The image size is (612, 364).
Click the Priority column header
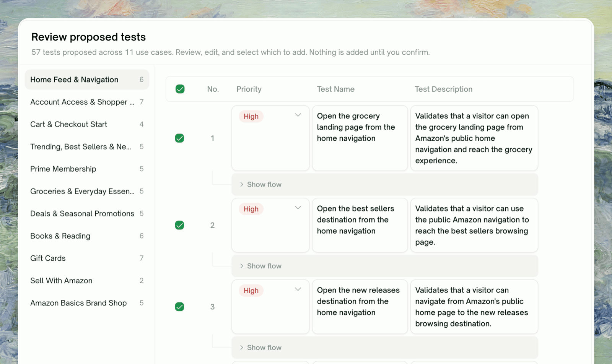(249, 89)
